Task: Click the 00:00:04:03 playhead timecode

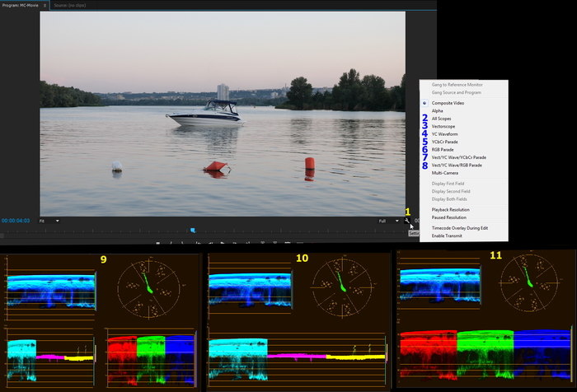Action: coord(16,221)
